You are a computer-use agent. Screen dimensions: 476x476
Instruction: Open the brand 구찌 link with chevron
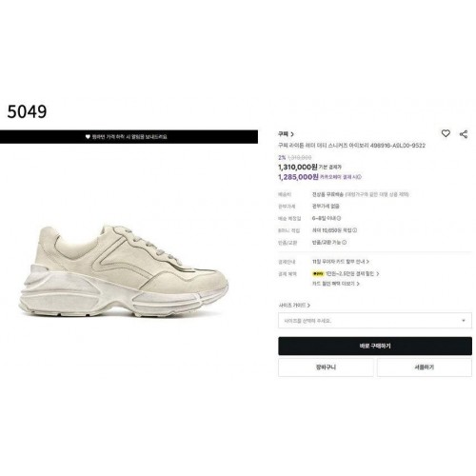pyautogui.click(x=286, y=134)
